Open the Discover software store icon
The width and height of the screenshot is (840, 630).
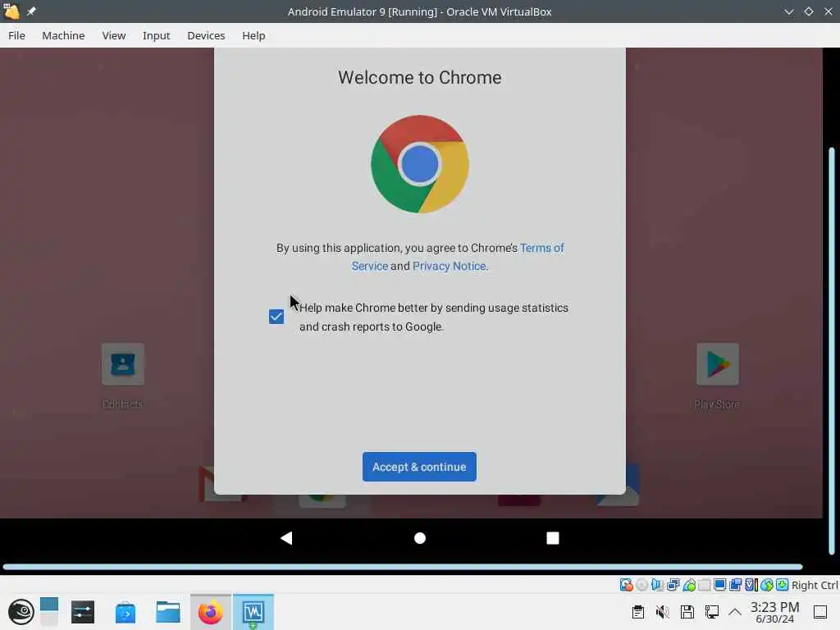point(126,612)
